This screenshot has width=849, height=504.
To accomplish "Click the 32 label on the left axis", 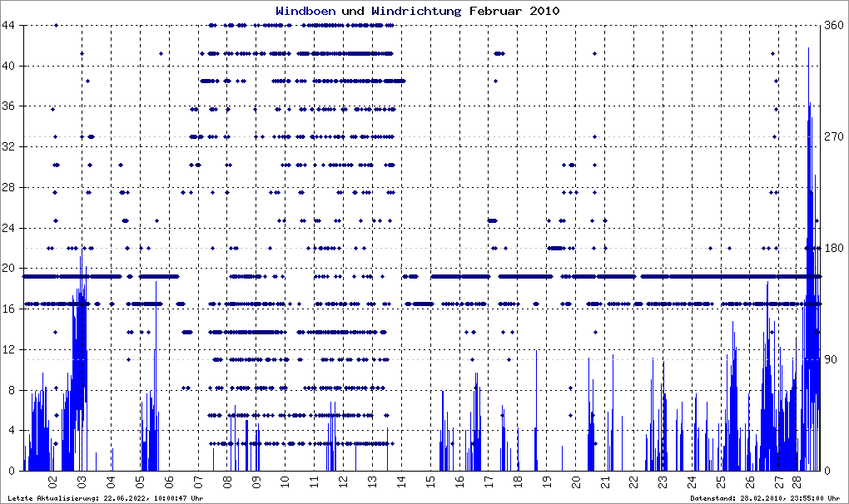I will tap(13, 147).
